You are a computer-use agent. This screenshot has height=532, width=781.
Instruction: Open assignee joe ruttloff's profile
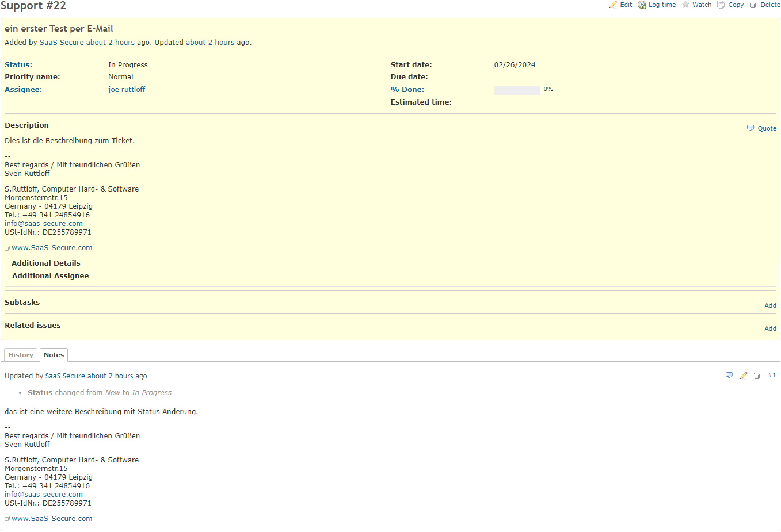127,89
